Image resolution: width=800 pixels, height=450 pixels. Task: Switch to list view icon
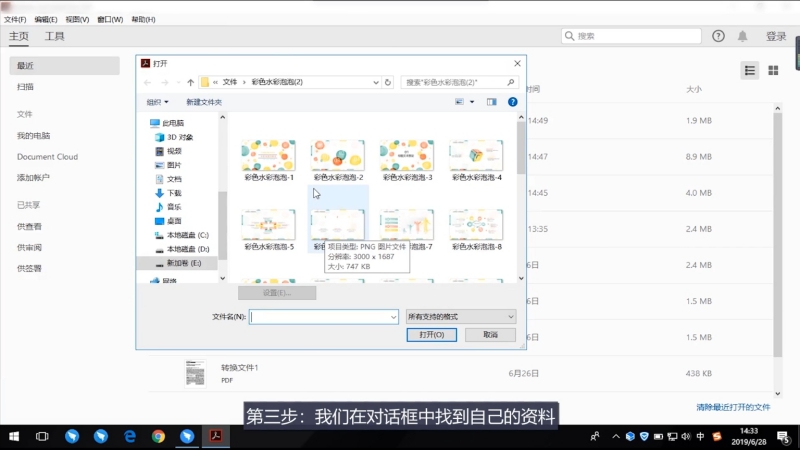point(750,70)
